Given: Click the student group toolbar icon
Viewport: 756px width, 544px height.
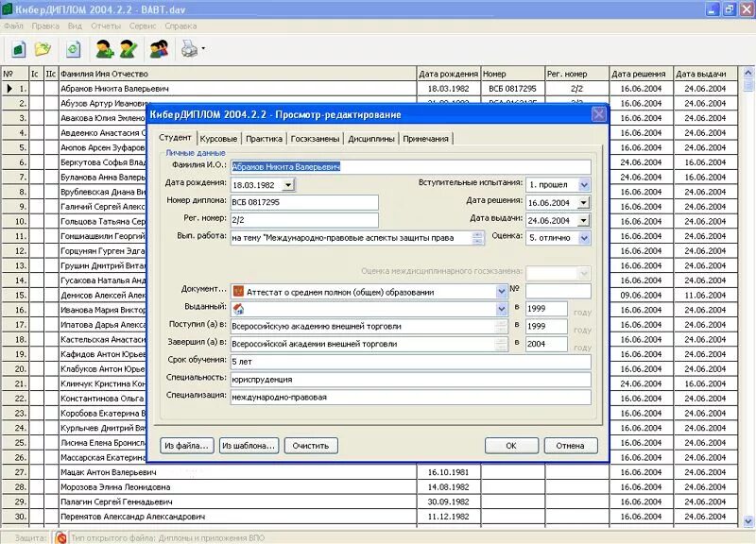Looking at the screenshot, I should coord(159,49).
